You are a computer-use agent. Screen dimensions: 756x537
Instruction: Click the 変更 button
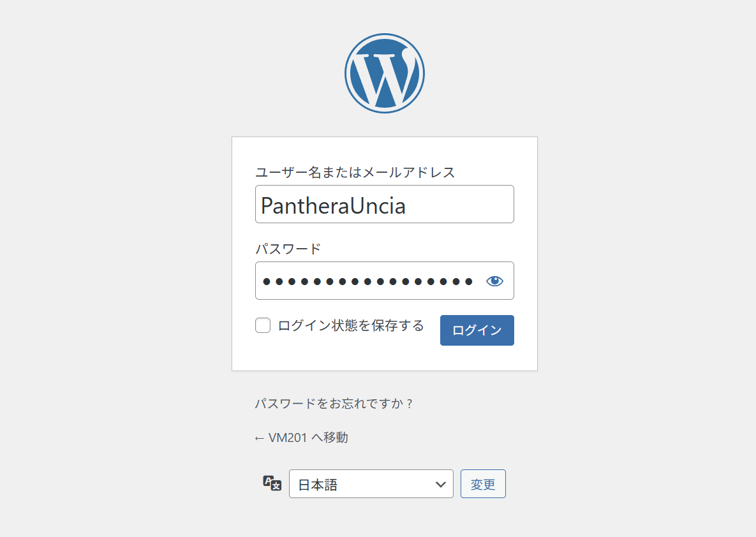tap(483, 484)
